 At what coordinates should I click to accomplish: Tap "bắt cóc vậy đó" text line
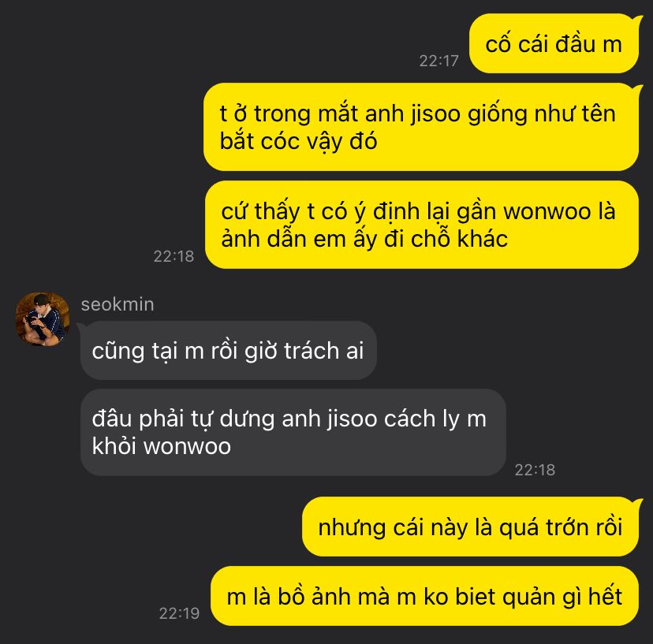coord(298,141)
